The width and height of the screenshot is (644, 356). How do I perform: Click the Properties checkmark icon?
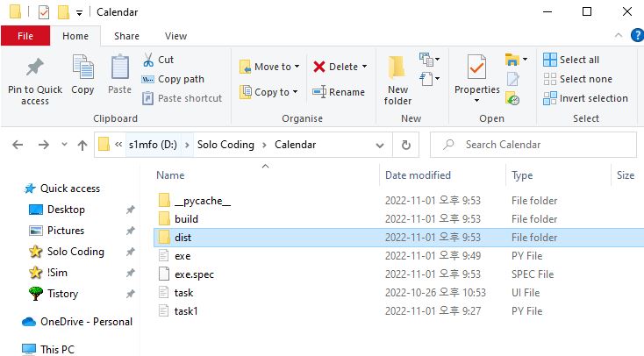click(x=476, y=67)
